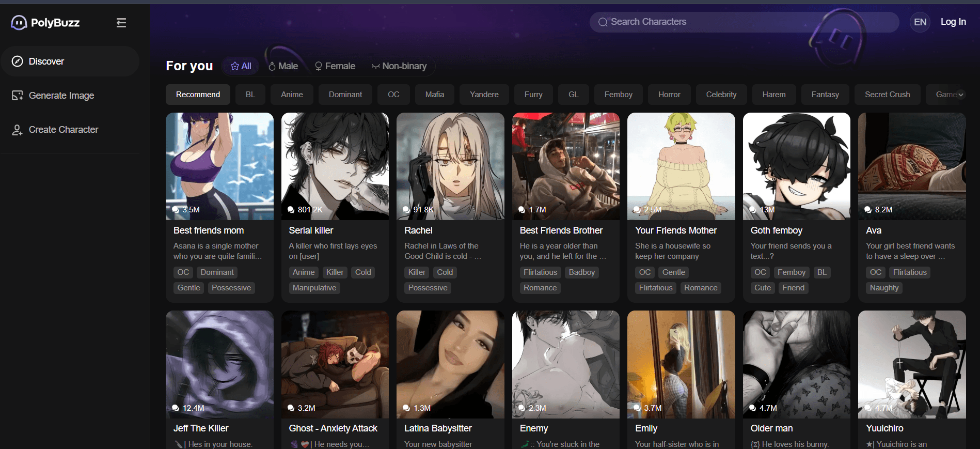Expand the category list chevron

(x=960, y=95)
